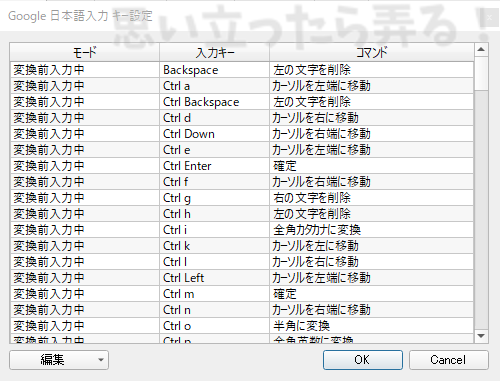The width and height of the screenshot is (500, 381).
Task: Click 左の文字を削除 in Backspace row
Action: [372, 70]
